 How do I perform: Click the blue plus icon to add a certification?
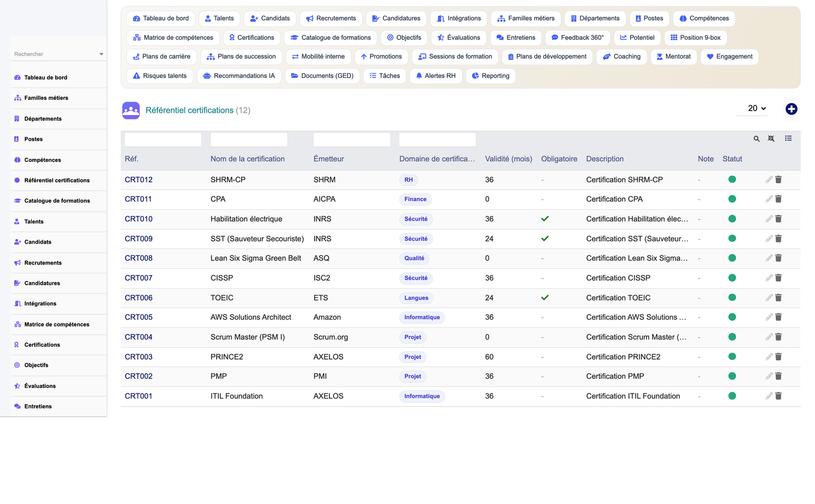pyautogui.click(x=791, y=109)
